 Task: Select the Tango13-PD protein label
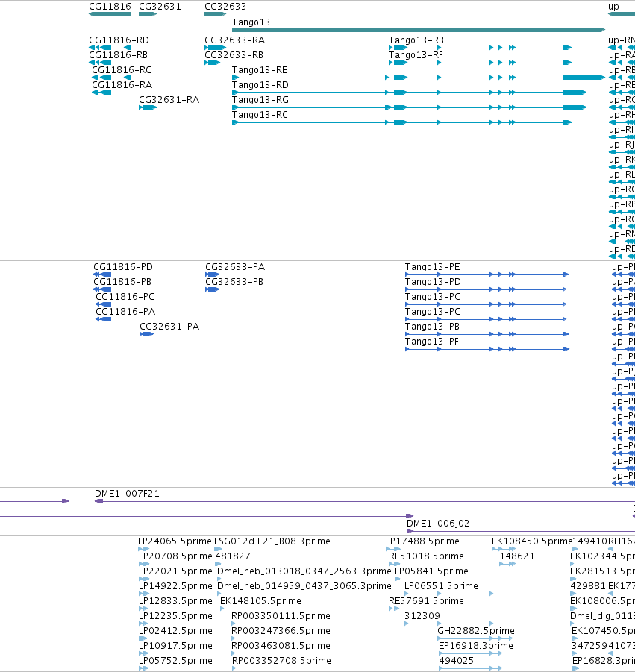[x=433, y=282]
